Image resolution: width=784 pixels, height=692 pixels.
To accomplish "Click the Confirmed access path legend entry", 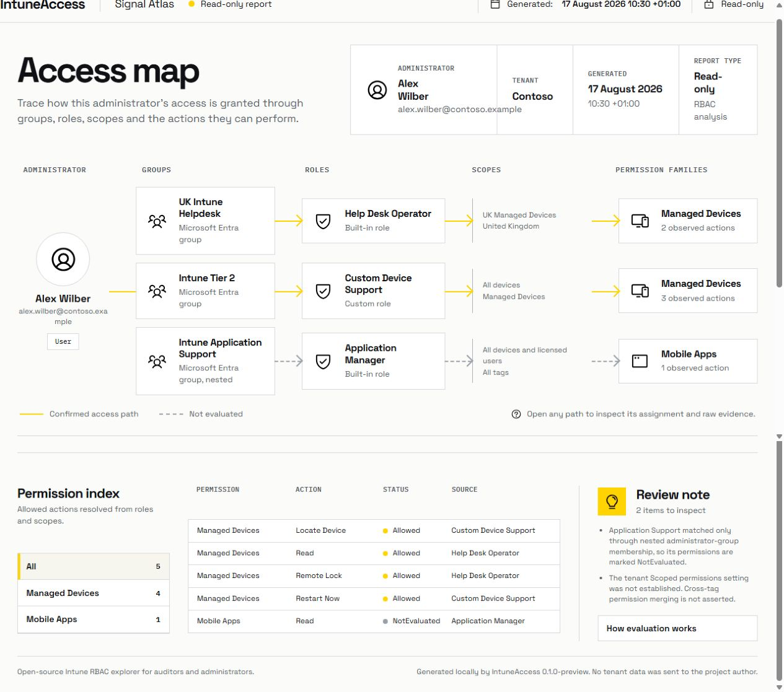I will coord(79,414).
